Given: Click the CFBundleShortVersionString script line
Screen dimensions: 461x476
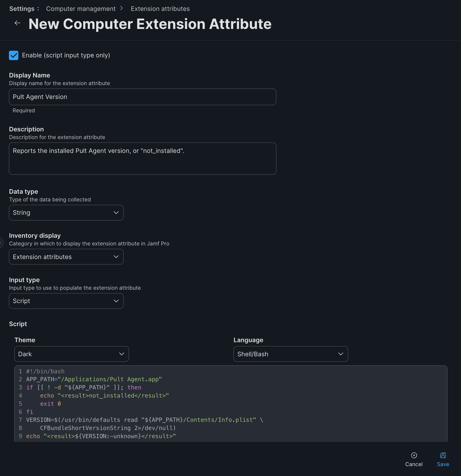Looking at the screenshot, I should point(108,428).
